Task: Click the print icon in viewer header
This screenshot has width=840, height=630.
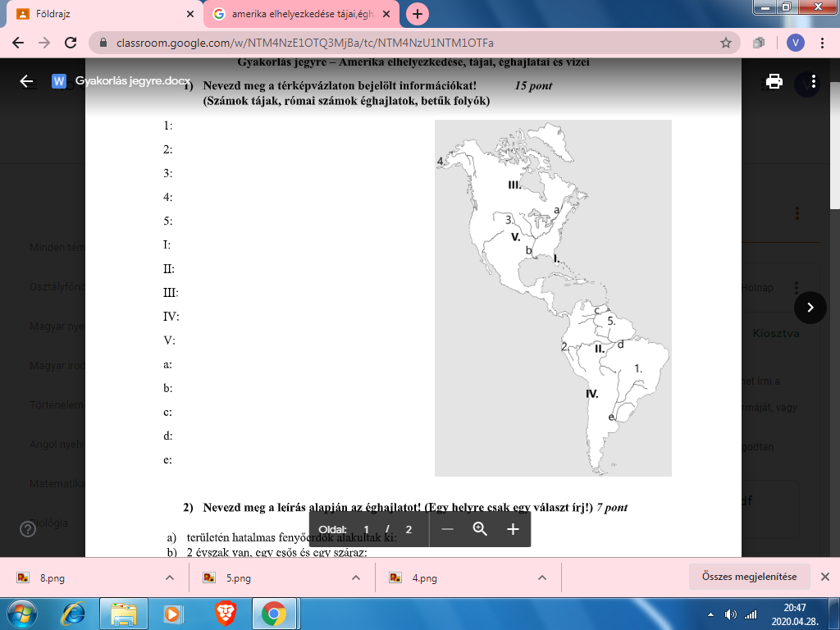Action: [774, 81]
